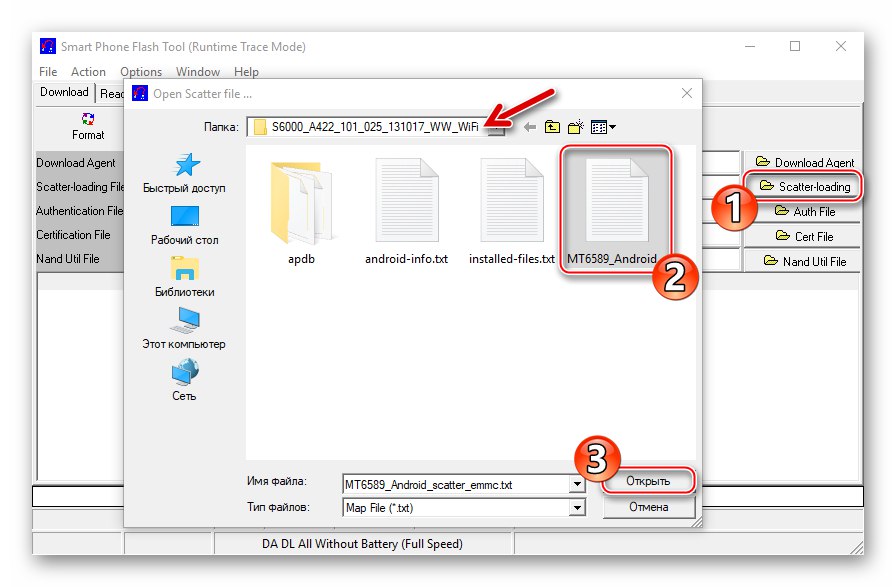Select the android-info.txt file

pyautogui.click(x=406, y=211)
